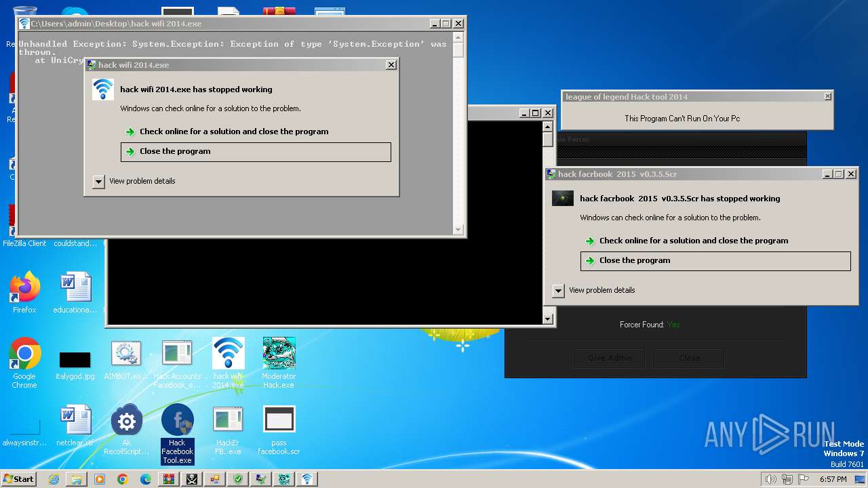The height and width of the screenshot is (488, 868).
Task: Open Windows Explorer folder in taskbar
Action: pos(77,479)
